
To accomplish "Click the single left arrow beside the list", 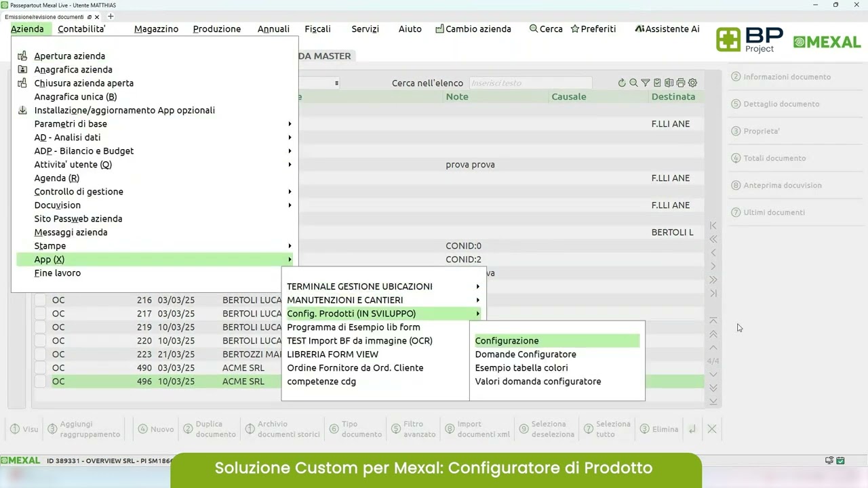I will point(713,252).
